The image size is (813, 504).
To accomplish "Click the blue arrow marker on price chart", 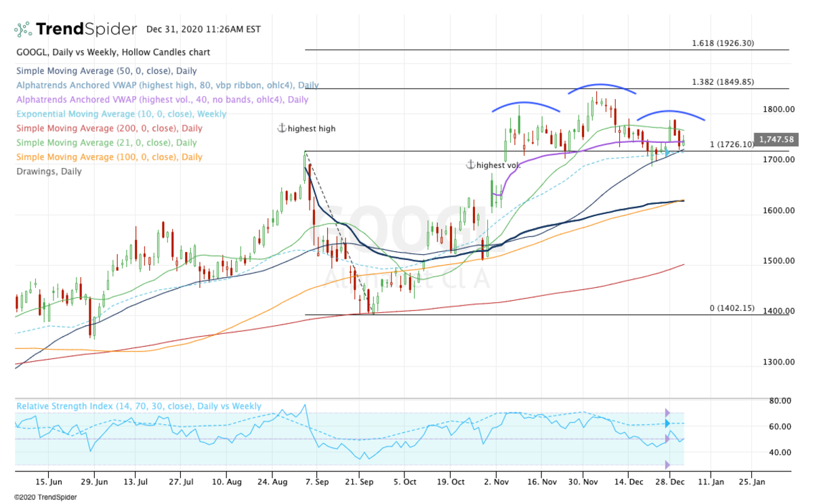I will [667, 153].
